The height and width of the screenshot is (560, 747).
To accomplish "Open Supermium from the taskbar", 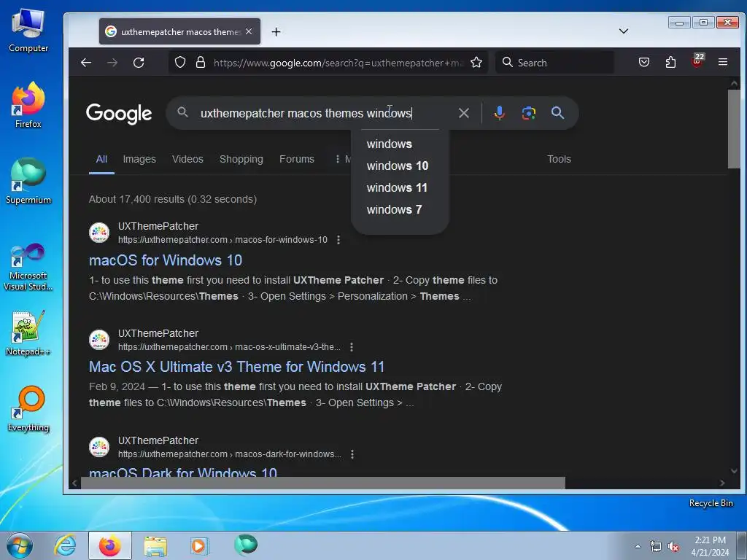I will point(246,545).
